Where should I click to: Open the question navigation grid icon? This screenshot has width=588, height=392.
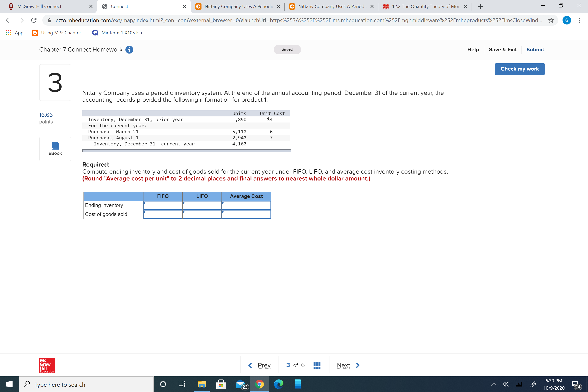pos(317,365)
